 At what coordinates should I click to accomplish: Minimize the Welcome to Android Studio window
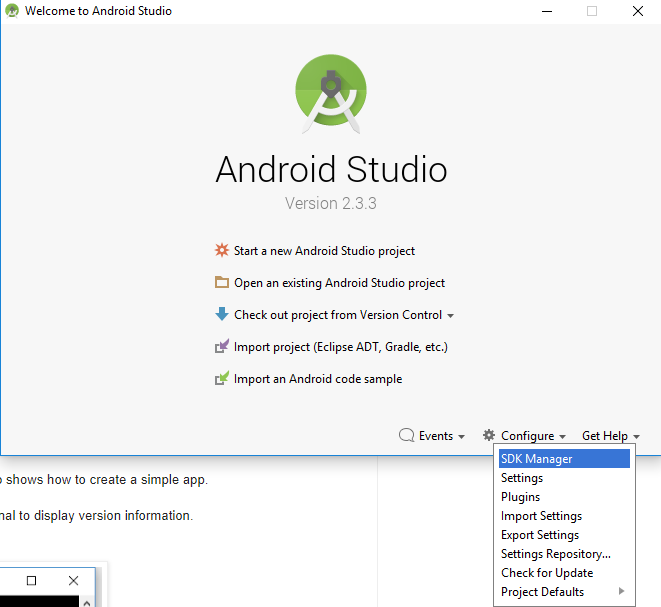coord(547,11)
